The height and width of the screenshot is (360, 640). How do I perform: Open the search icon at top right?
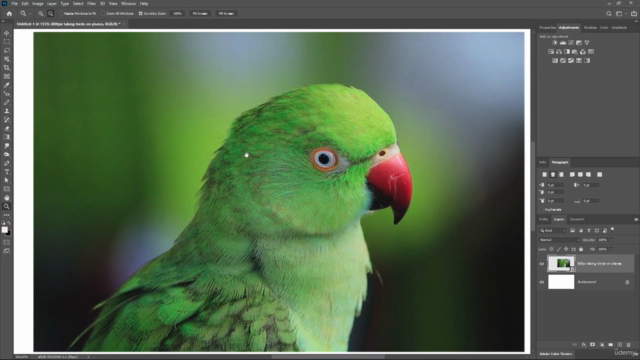pyautogui.click(x=609, y=13)
